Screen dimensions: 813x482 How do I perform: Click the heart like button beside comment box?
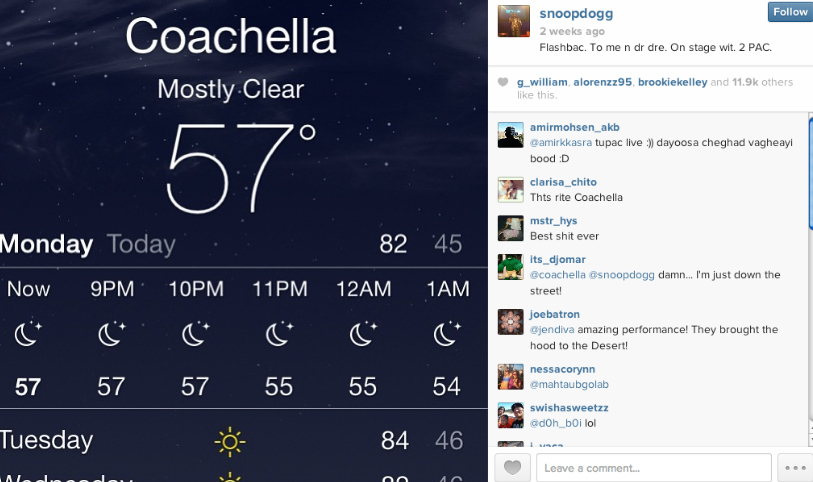click(x=512, y=467)
